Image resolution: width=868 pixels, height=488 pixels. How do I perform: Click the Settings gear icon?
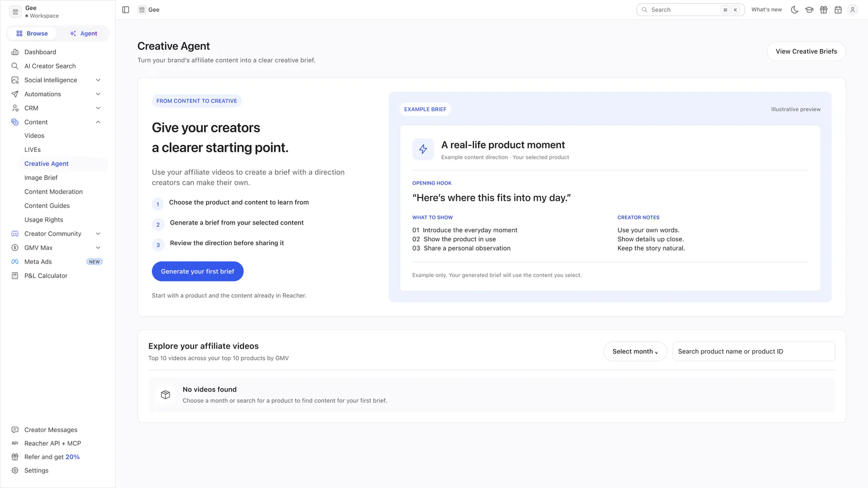tap(15, 471)
